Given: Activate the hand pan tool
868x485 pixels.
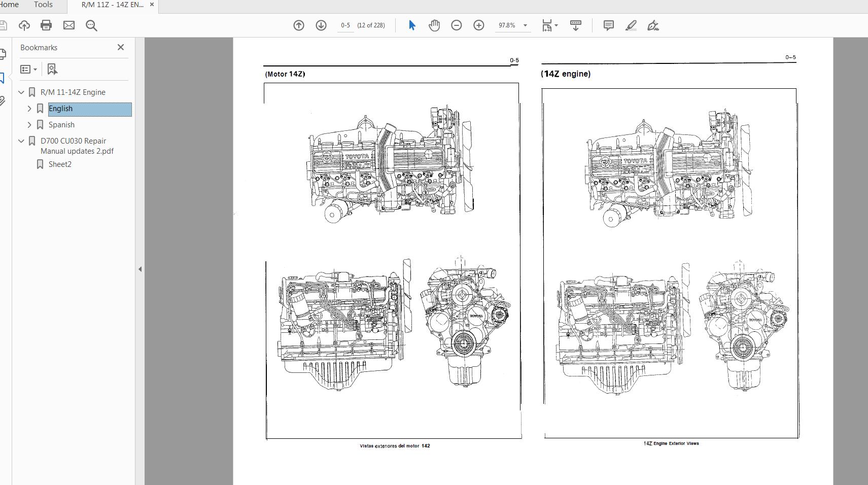Looking at the screenshot, I should [x=434, y=25].
